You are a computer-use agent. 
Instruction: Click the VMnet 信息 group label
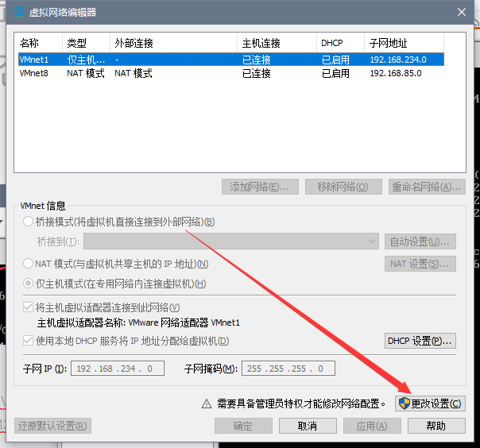43,206
